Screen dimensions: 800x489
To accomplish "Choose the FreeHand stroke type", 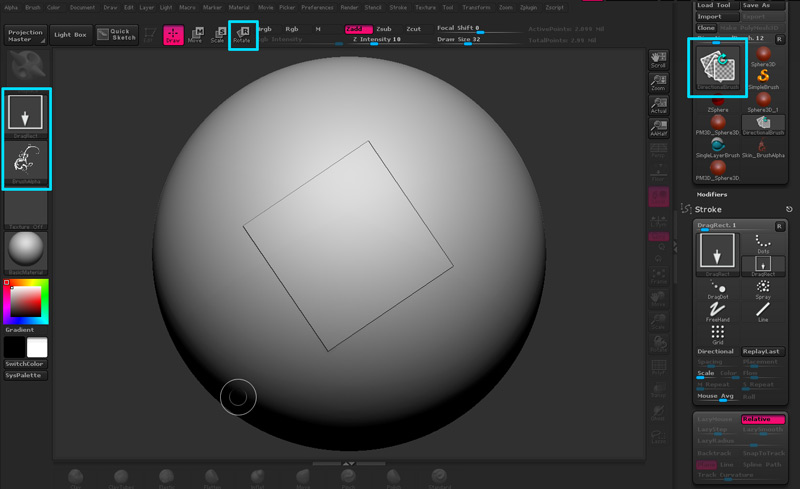I will [x=718, y=312].
